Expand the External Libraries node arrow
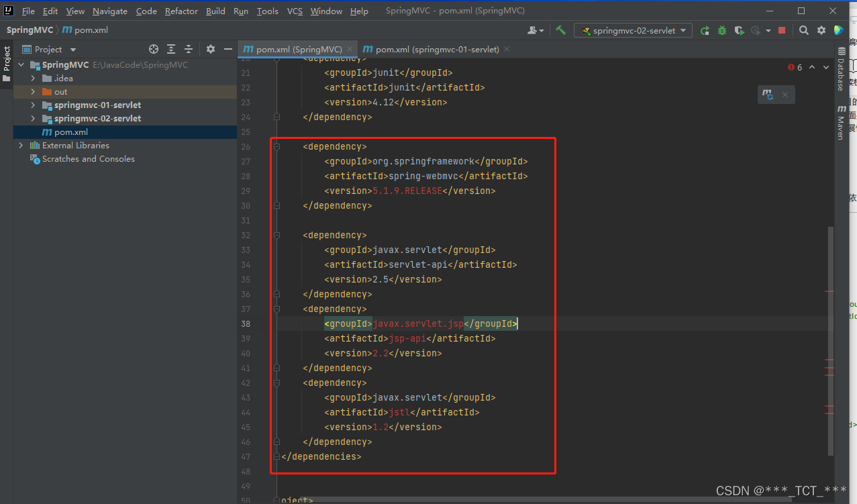 point(21,146)
